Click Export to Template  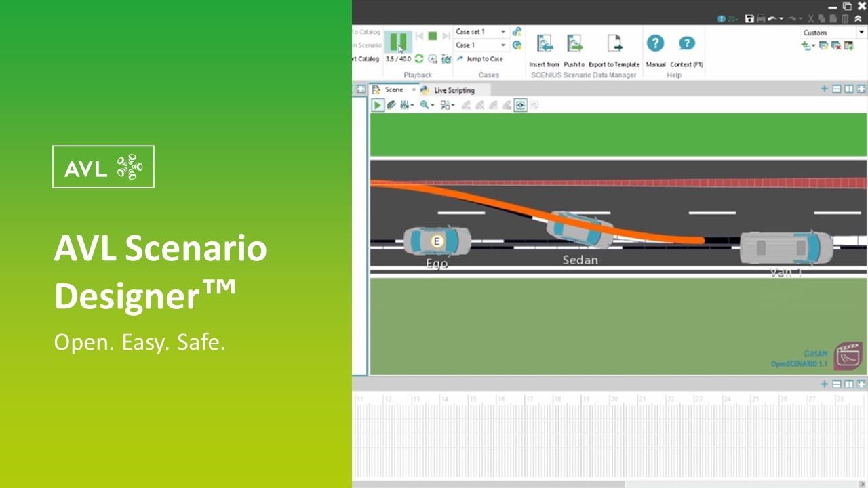[614, 51]
